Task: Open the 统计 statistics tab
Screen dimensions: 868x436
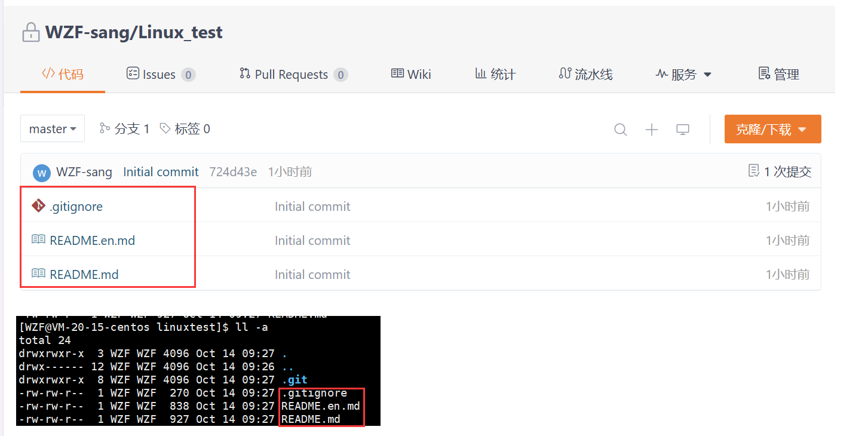Action: [495, 74]
